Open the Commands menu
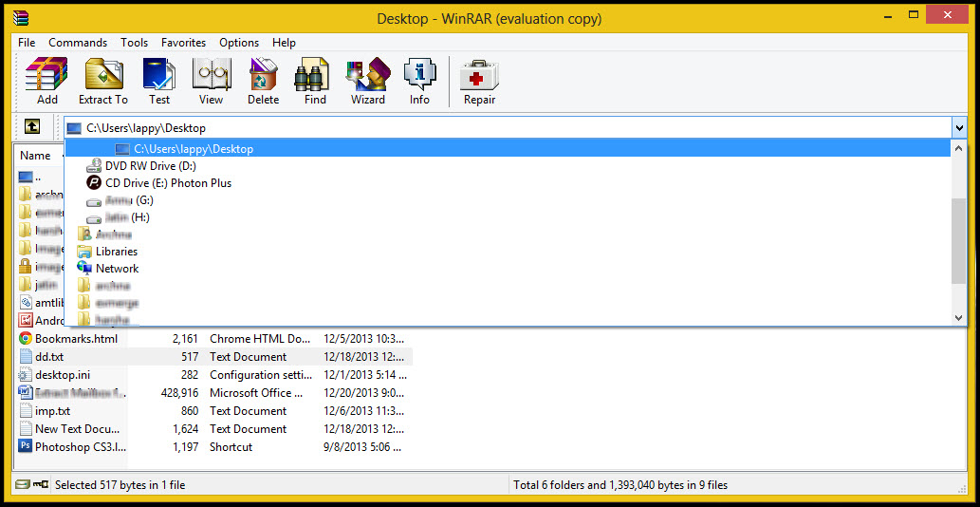 point(78,43)
